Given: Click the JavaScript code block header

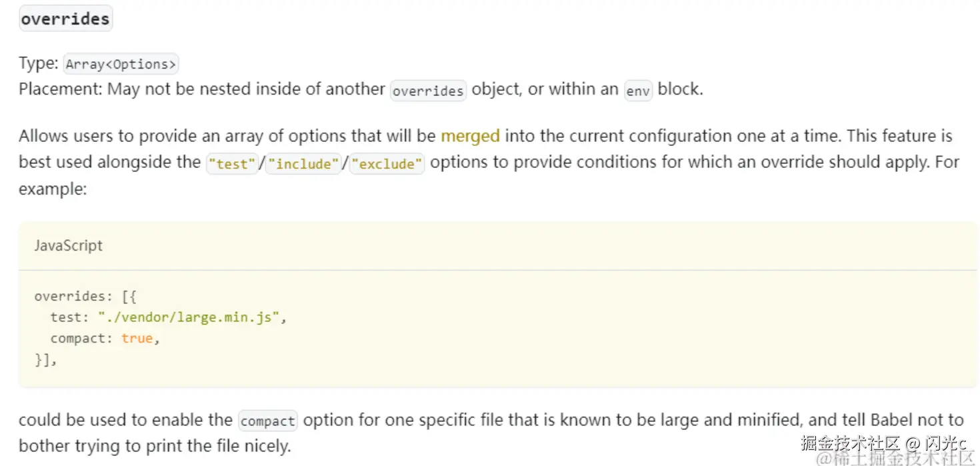Looking at the screenshot, I should pos(69,245).
